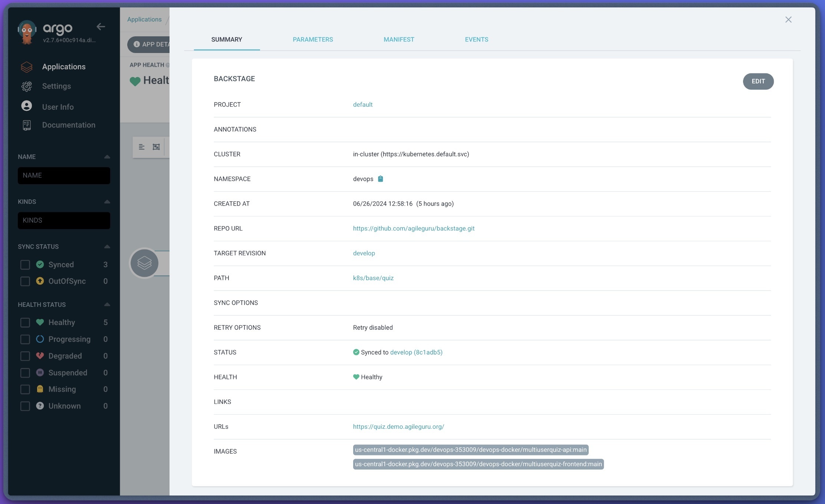Tick the Degraded health filter
Screen dimensions: 825x504
25,356
